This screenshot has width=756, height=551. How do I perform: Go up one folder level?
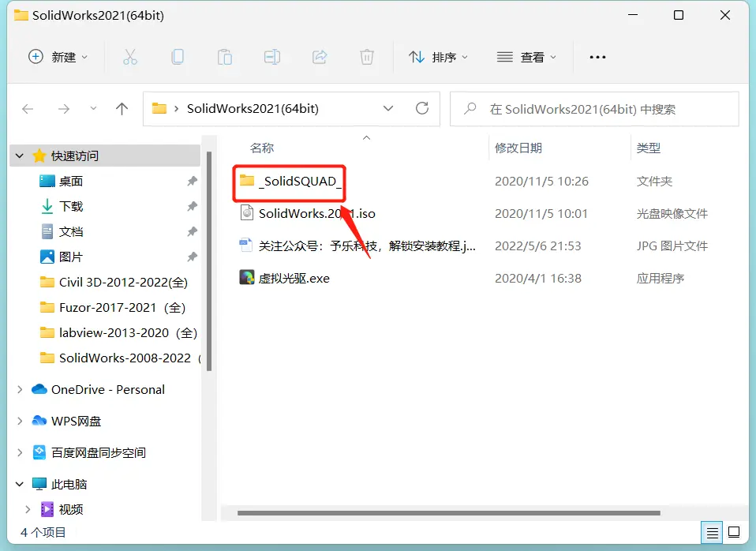[x=122, y=109]
